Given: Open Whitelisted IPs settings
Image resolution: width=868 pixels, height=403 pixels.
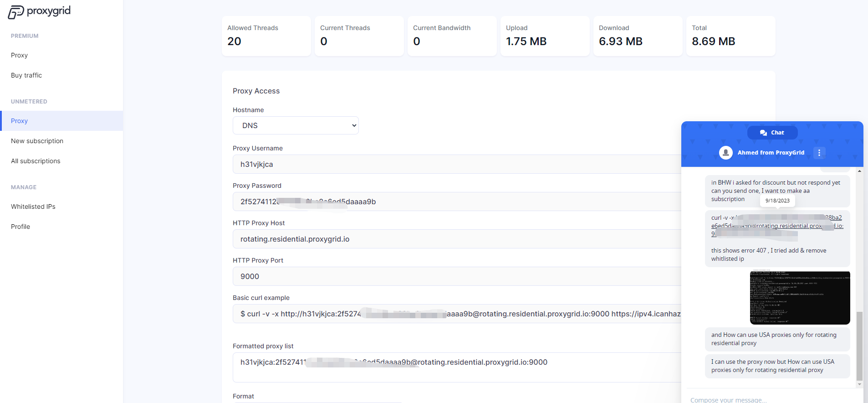Looking at the screenshot, I should tap(33, 207).
